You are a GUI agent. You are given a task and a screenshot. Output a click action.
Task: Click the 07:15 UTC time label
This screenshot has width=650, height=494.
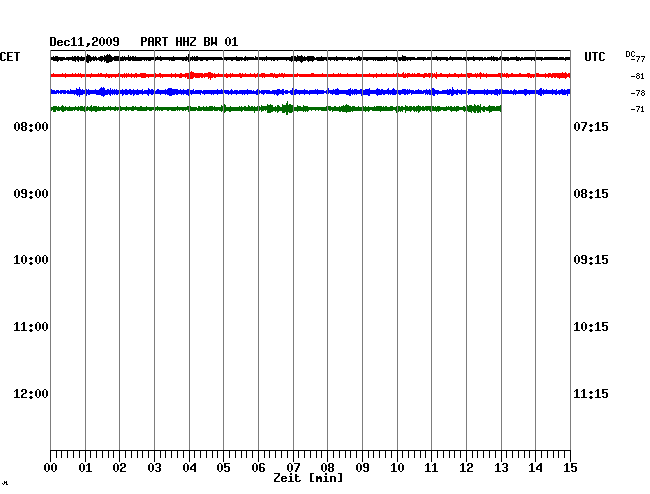591,127
